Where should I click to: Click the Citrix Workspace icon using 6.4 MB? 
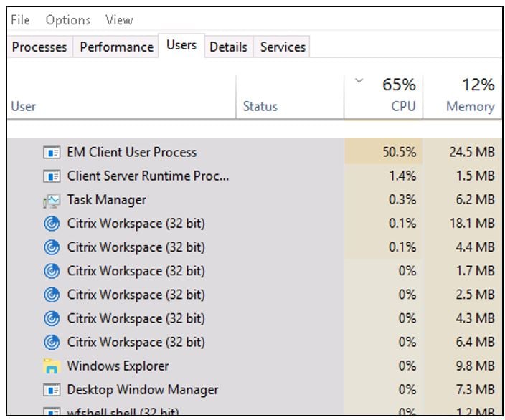click(x=51, y=342)
